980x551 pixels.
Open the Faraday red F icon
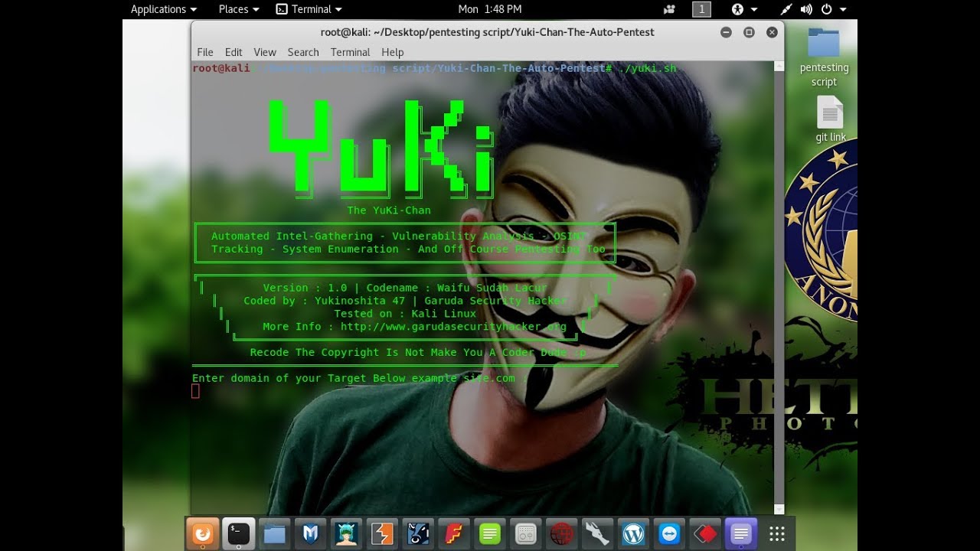454,533
